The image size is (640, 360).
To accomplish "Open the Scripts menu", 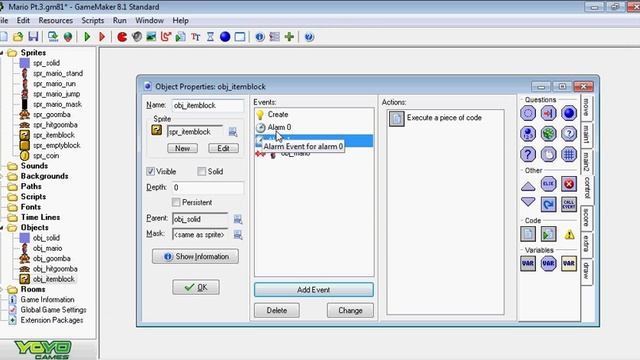I will (x=93, y=20).
